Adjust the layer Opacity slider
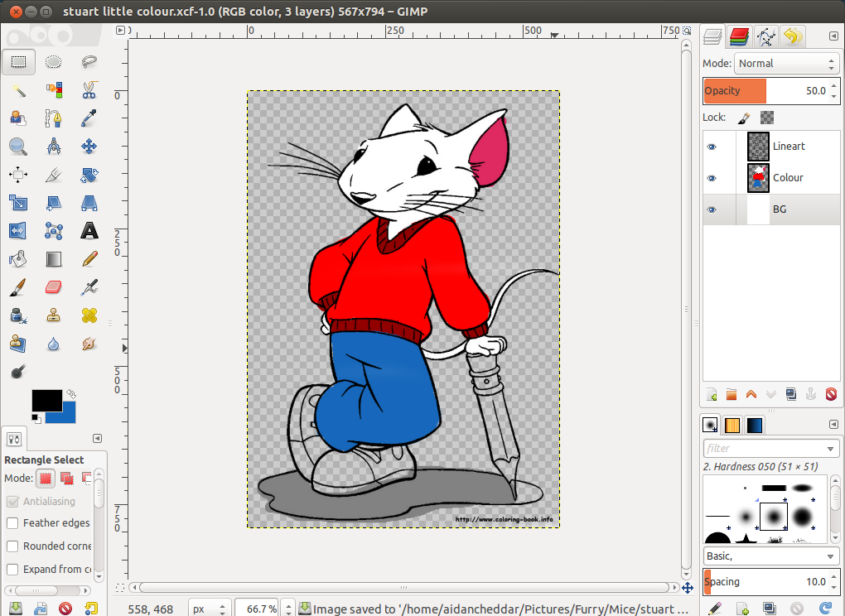 [x=770, y=90]
